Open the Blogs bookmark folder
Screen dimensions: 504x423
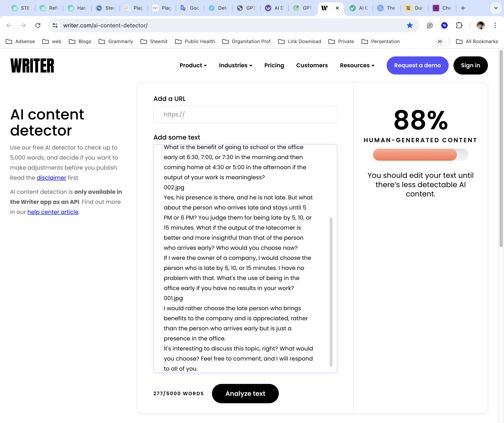pyautogui.click(x=80, y=41)
